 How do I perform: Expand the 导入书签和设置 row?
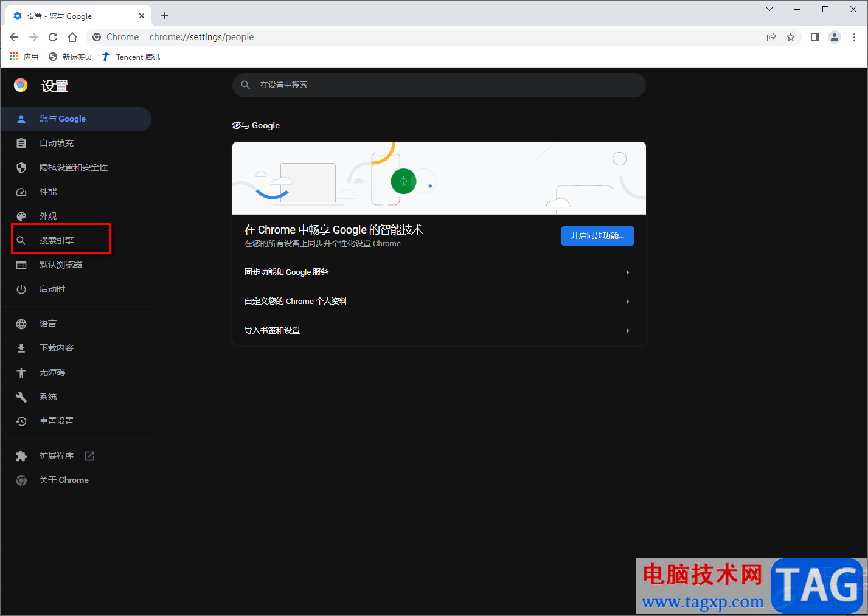[439, 330]
